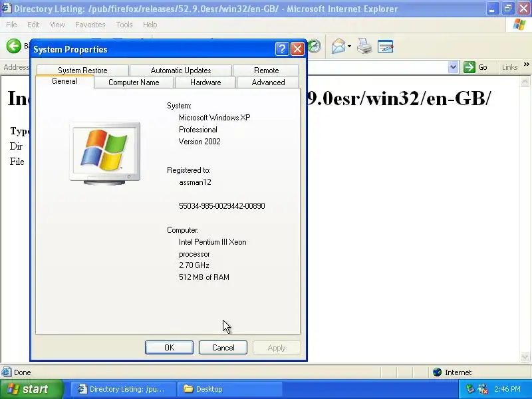Screen dimensions: 532x399
Task: Click the page scrollbar up arrow
Action: (x=525, y=82)
